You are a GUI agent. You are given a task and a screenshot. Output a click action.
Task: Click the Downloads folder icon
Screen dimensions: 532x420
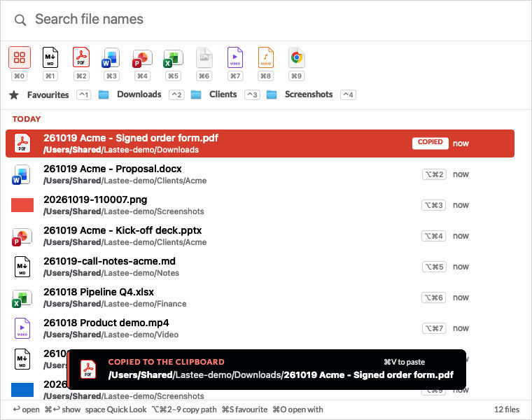(x=104, y=94)
